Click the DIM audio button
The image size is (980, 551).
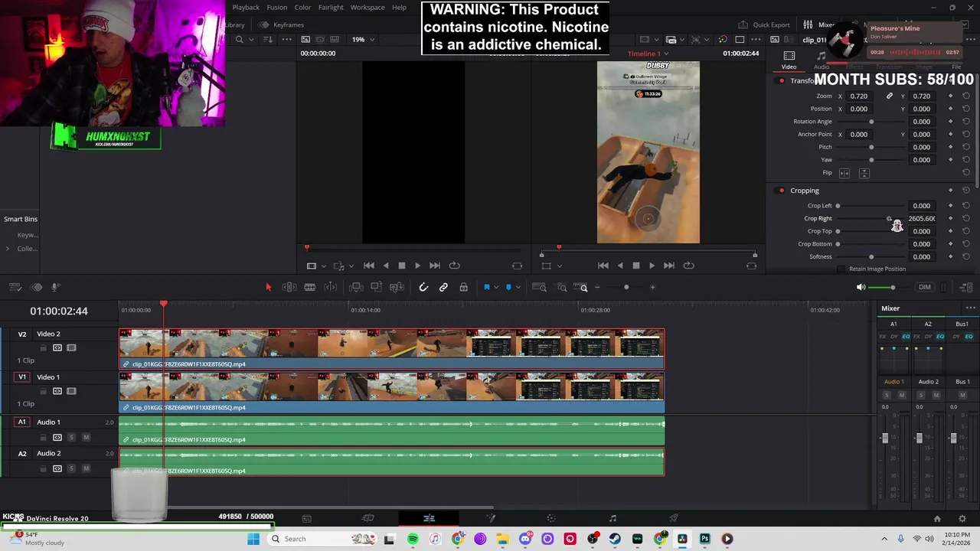[x=925, y=287]
